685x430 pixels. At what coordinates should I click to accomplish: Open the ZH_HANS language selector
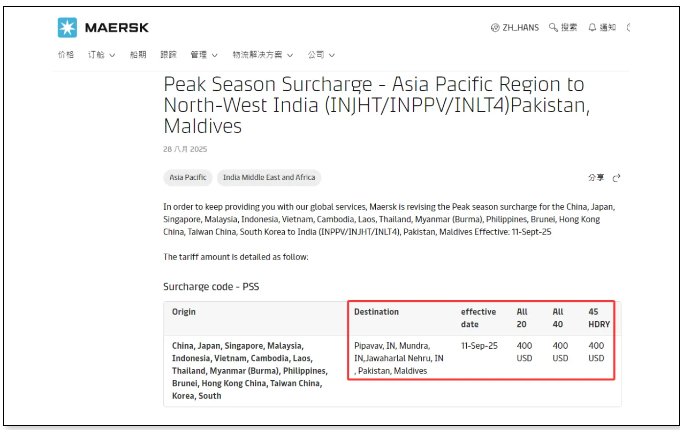point(515,28)
